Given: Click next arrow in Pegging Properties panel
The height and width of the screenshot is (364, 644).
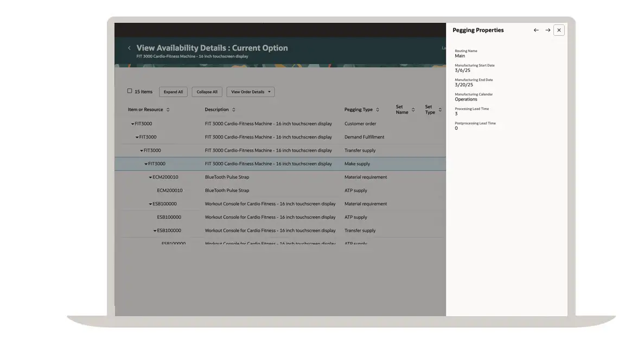Looking at the screenshot, I should [x=548, y=30].
